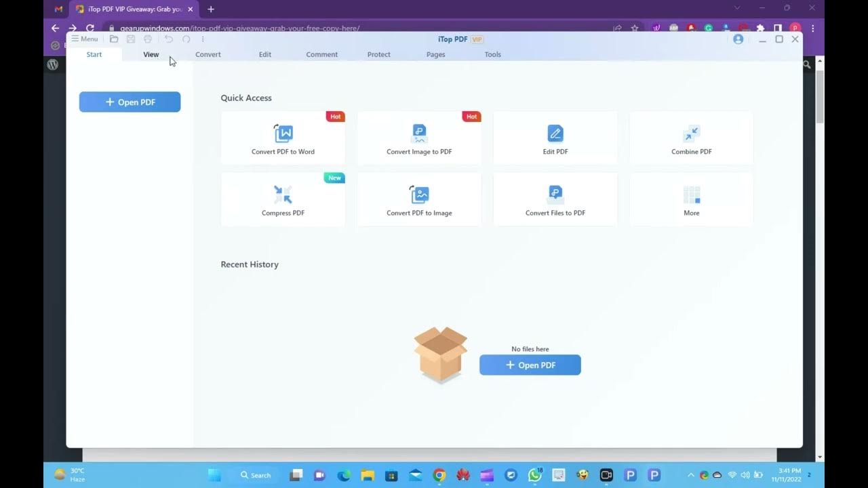Open the iTop PDF Menu button
This screenshot has height=488, width=868.
(x=85, y=39)
